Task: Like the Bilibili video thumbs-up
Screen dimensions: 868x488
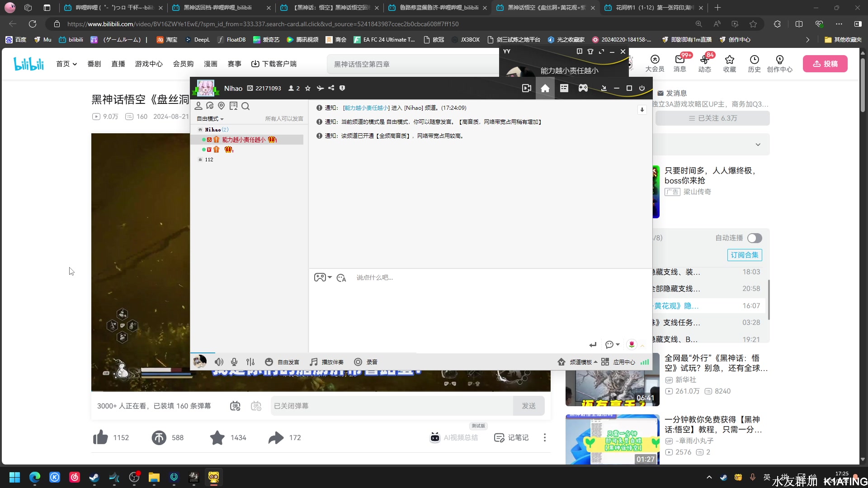Action: pos(100,437)
